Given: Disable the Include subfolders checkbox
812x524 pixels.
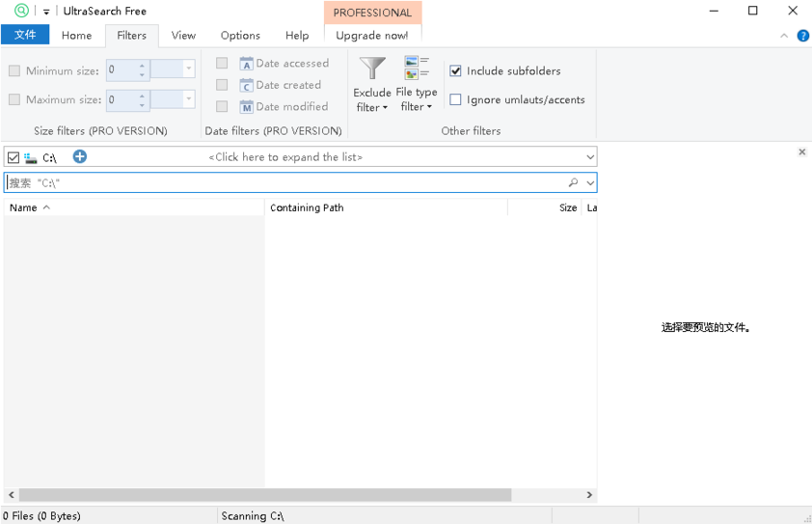Looking at the screenshot, I should point(456,70).
